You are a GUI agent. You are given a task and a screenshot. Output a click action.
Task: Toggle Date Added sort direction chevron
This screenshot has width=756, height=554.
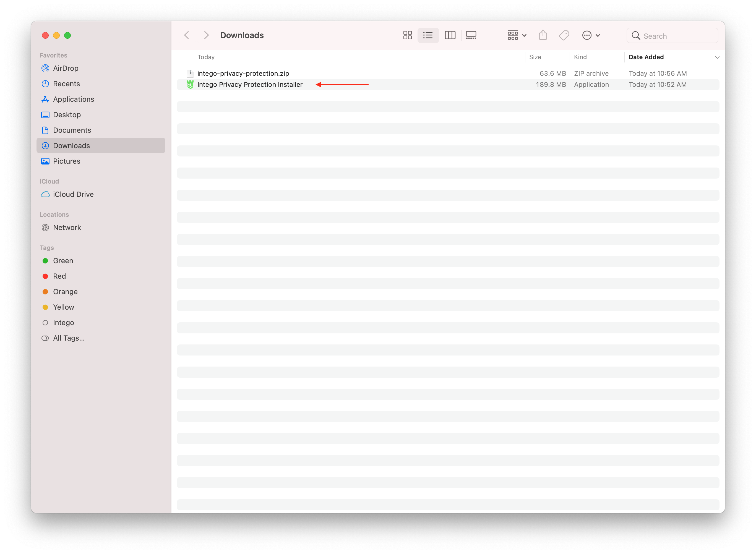(717, 57)
